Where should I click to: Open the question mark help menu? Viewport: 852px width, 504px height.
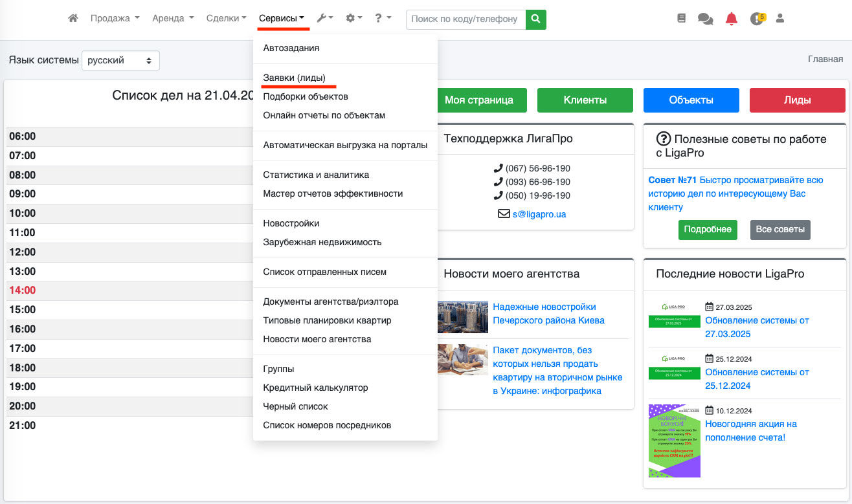click(382, 19)
